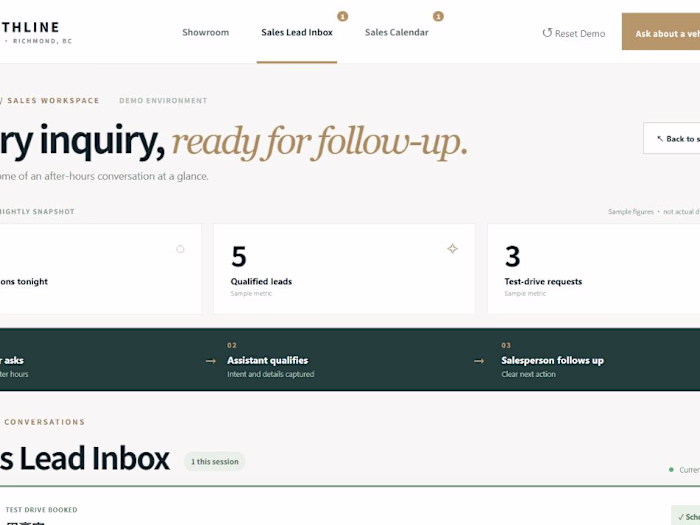Click the Sales Calendar notification badge
Screen dimensions: 700x525
pos(438,17)
